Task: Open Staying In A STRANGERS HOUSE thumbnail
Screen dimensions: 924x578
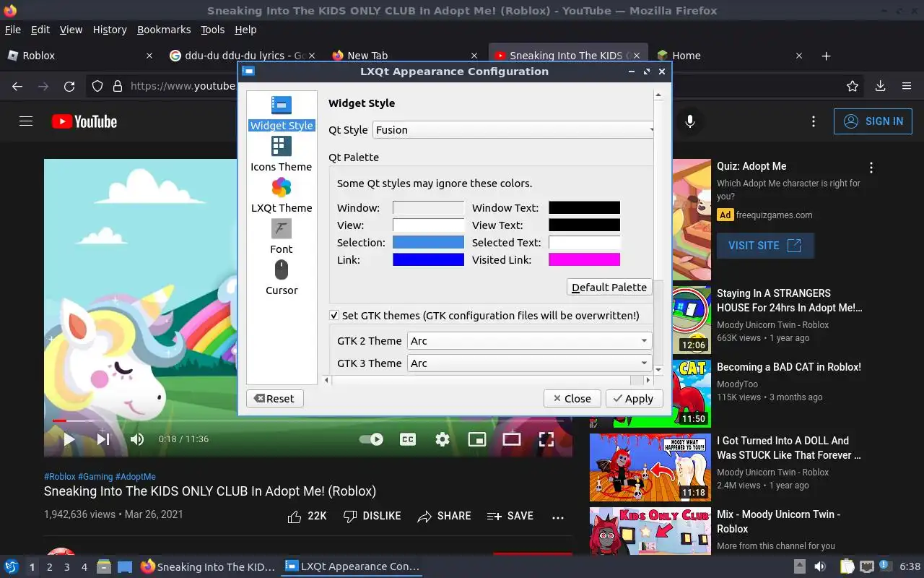Action: click(x=692, y=319)
